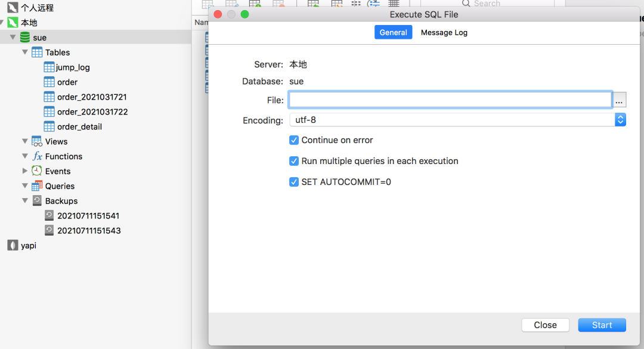Click the File path input field
Viewport: 644px width, 349px height.
pyautogui.click(x=450, y=100)
